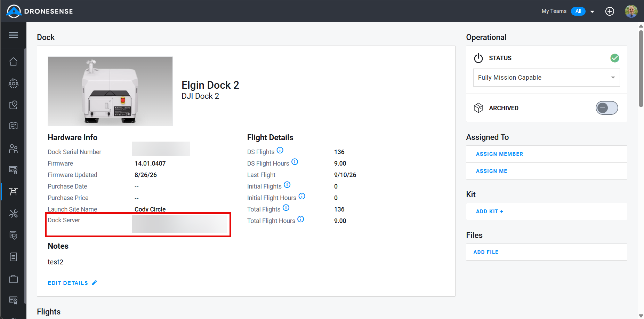Open the user profile avatar
644x319 pixels.
tap(631, 11)
